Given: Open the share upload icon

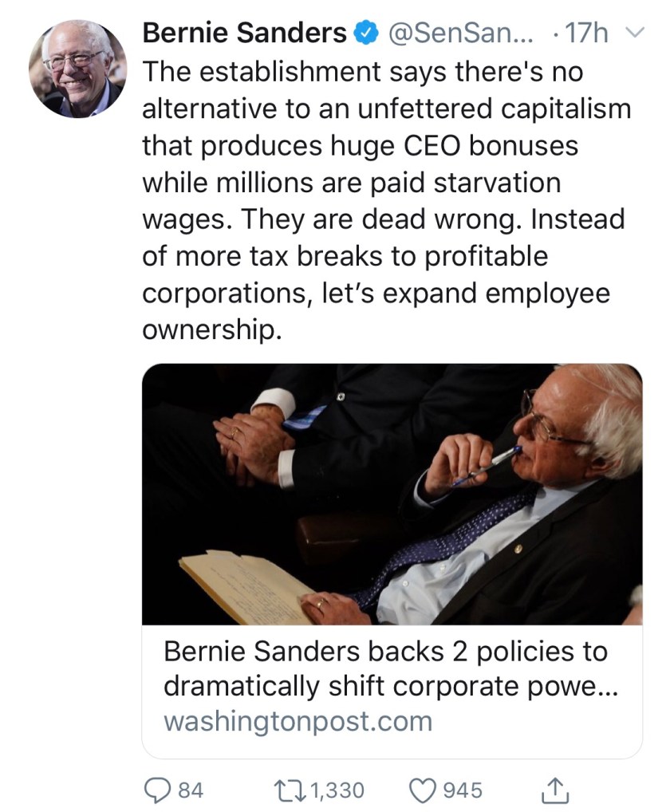Looking at the screenshot, I should coord(554,790).
